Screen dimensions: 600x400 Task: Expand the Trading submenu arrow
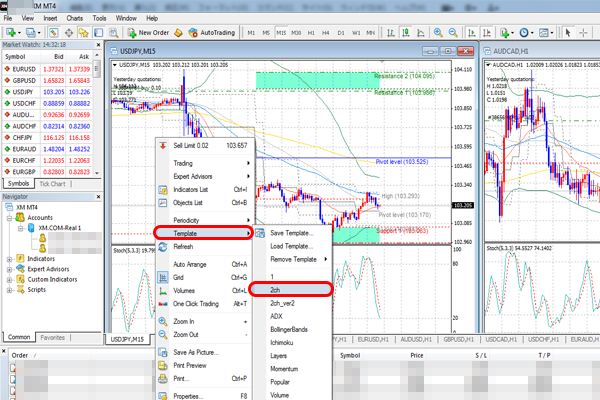click(248, 163)
